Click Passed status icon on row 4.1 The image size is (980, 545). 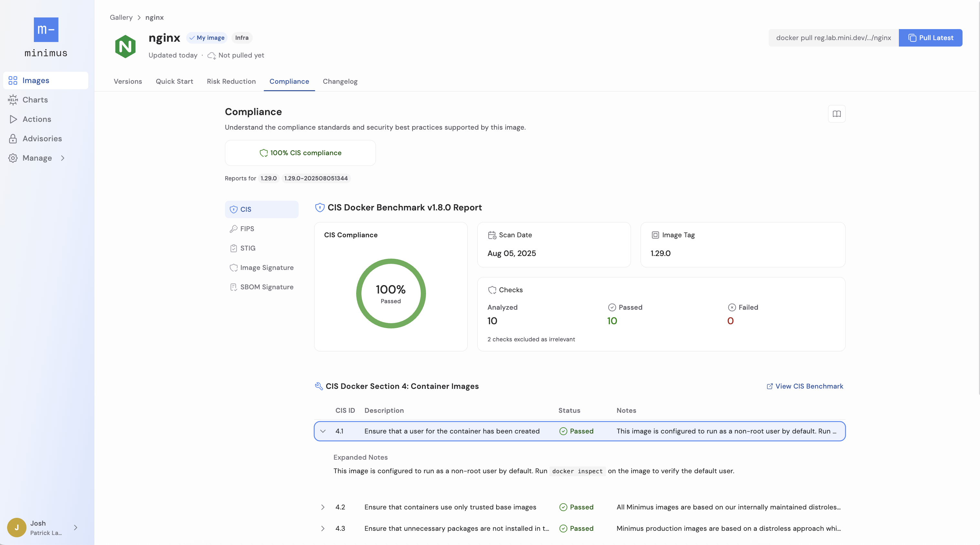563,431
